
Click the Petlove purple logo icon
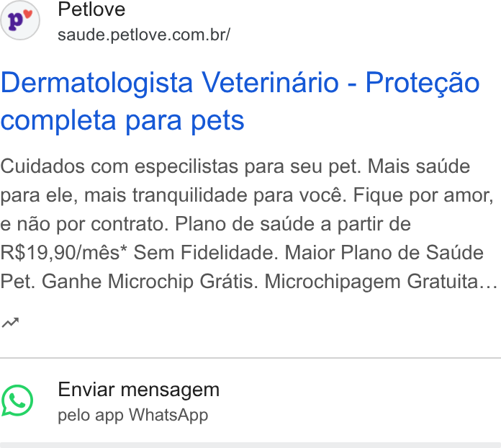(20, 20)
